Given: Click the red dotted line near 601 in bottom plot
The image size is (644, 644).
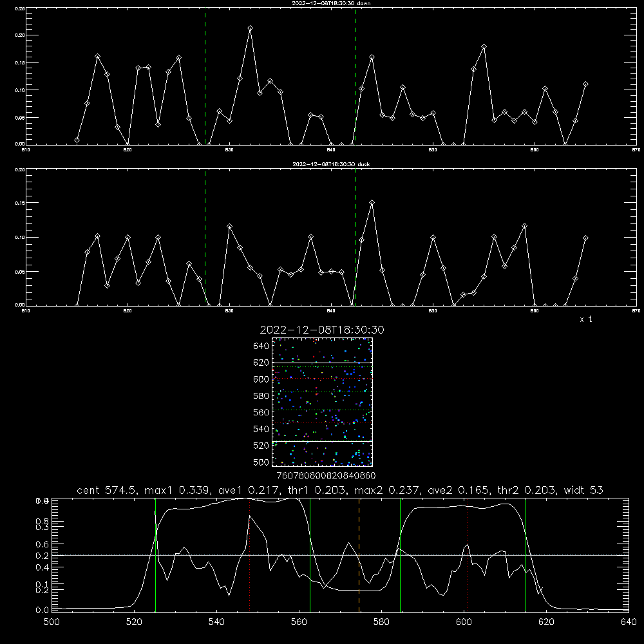Looking at the screenshot, I should [x=468, y=555].
